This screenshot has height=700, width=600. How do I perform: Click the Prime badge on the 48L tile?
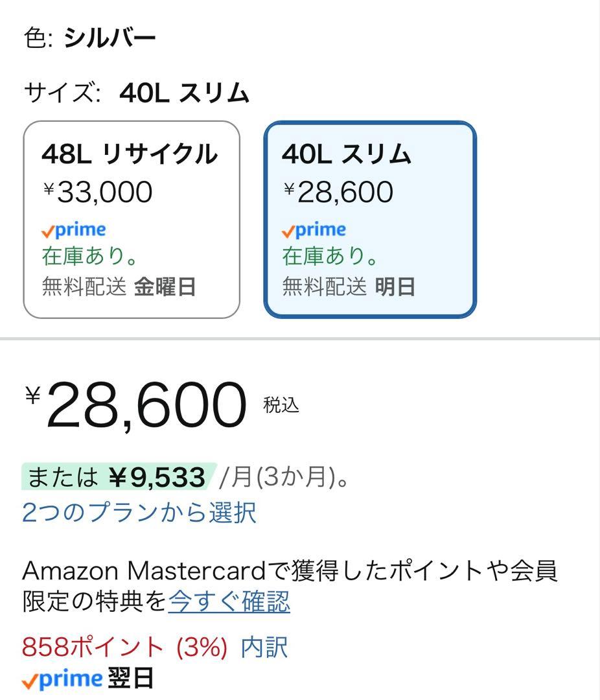point(73,228)
